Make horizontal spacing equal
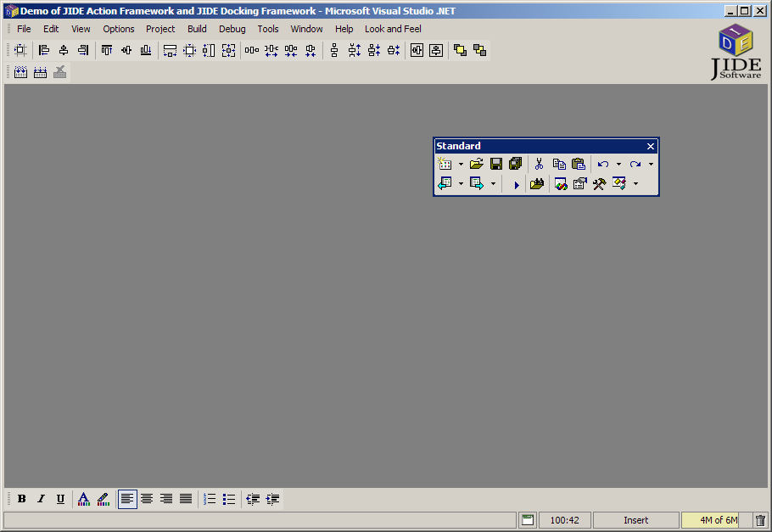The image size is (772, 532). pos(252,50)
